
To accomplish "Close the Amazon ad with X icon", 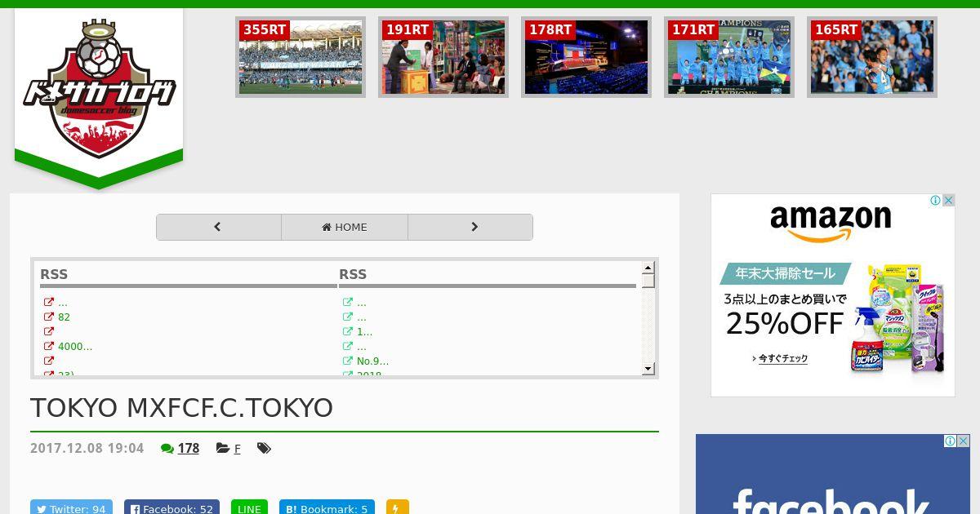I will point(948,200).
